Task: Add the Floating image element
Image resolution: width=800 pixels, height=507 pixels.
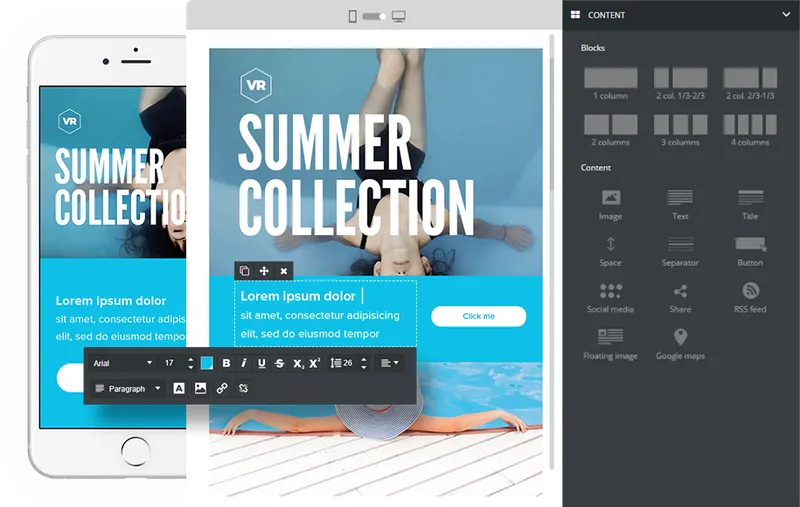Action: 610,344
